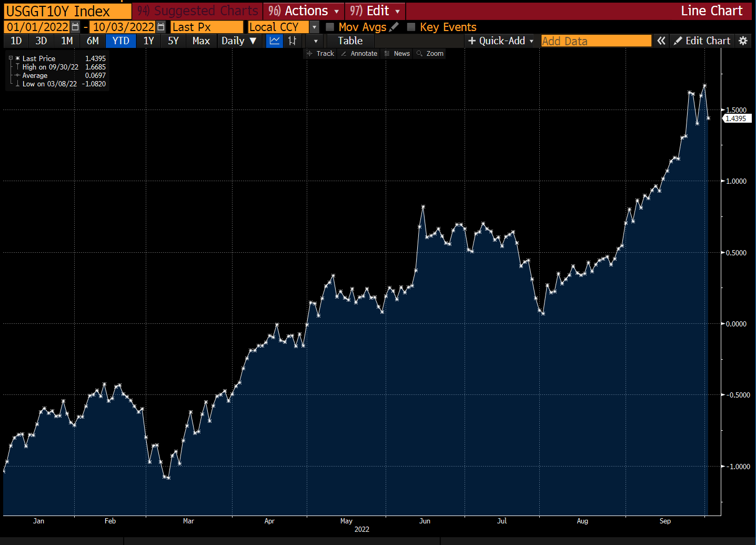Click the chart settings gear icon
The width and height of the screenshot is (756, 545).
click(743, 41)
